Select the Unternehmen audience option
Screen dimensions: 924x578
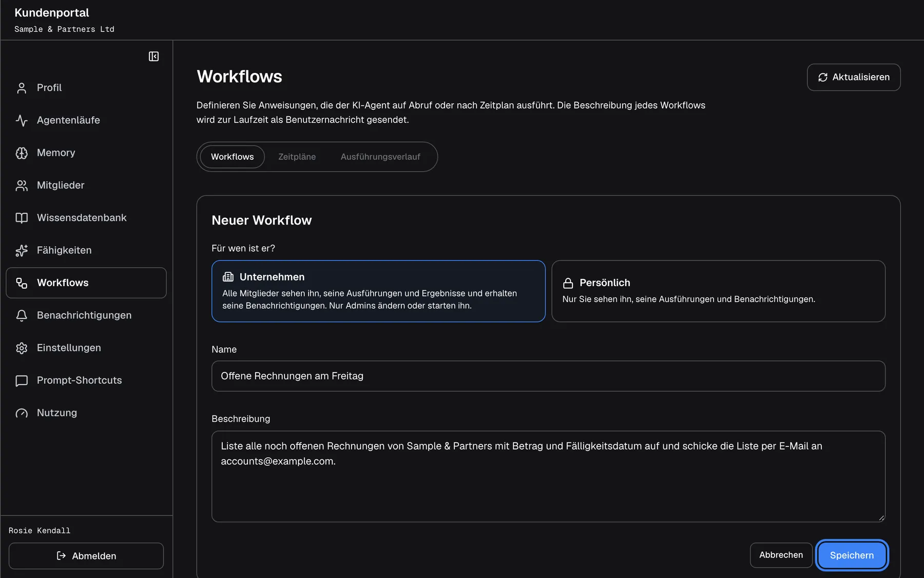(378, 291)
